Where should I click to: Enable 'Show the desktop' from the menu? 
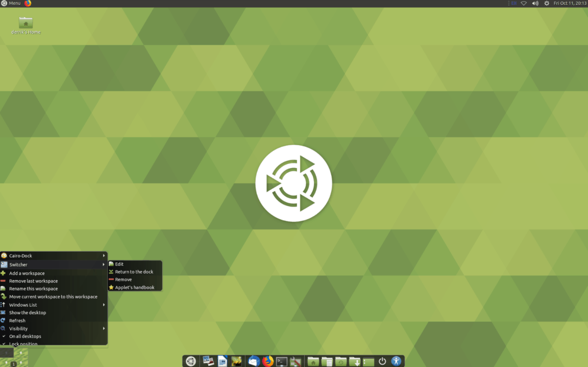pos(28,313)
